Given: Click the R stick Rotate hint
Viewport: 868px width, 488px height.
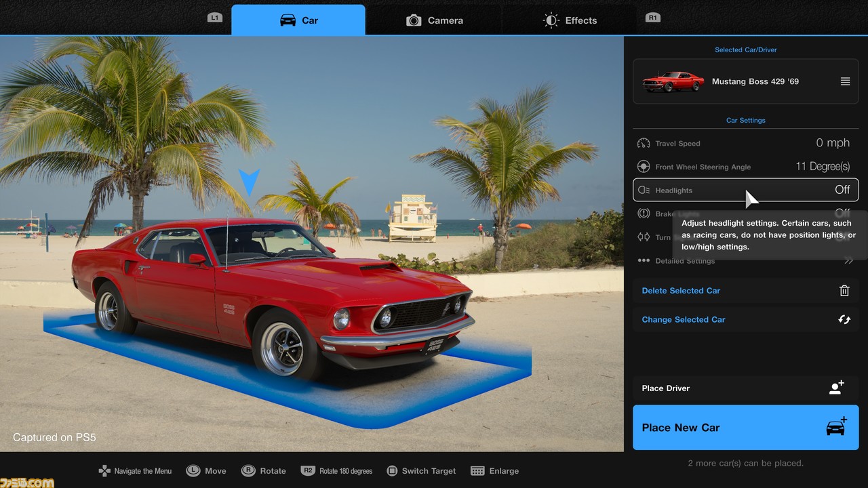Looking at the screenshot, I should 264,470.
